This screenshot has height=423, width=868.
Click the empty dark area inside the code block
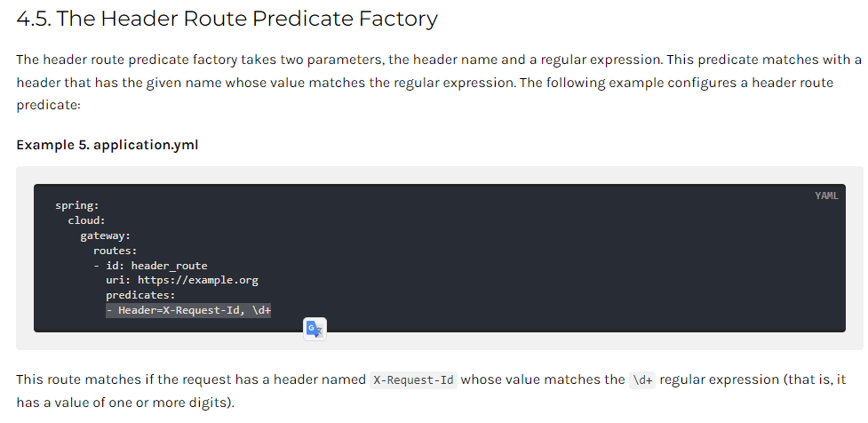(553, 260)
